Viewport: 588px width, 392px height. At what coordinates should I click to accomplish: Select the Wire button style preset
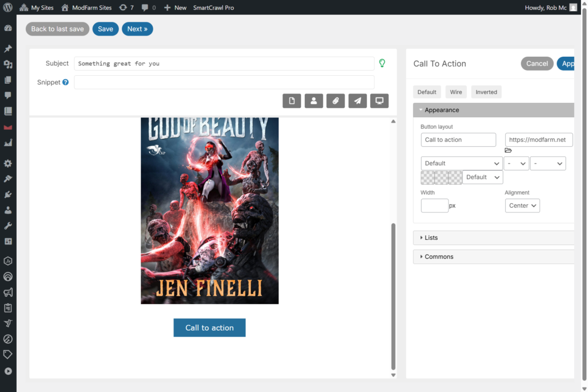point(456,92)
